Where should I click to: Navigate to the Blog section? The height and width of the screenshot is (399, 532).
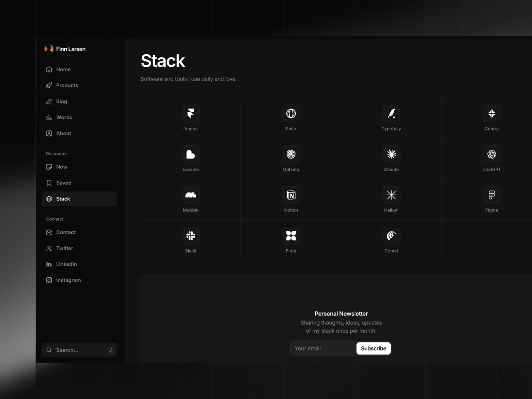(79, 101)
